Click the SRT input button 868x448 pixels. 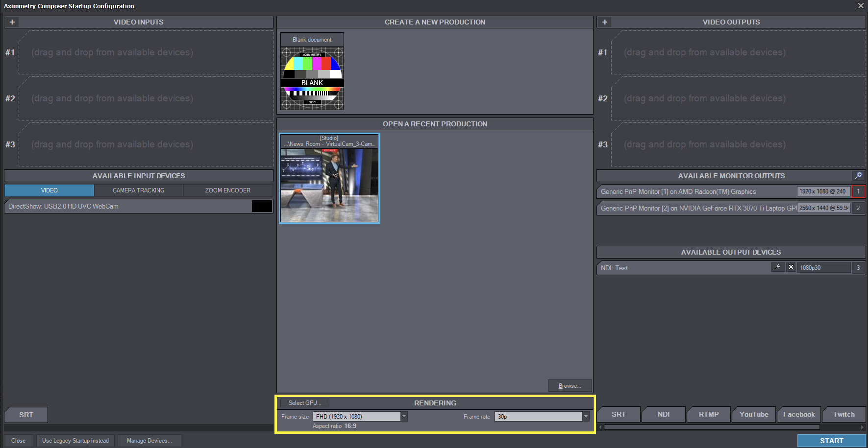(26, 415)
